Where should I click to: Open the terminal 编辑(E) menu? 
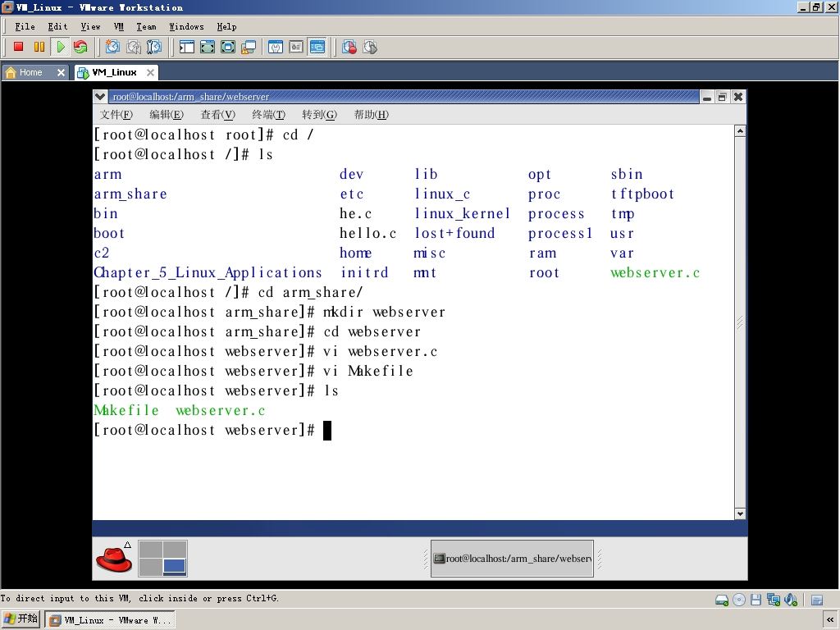pyautogui.click(x=166, y=114)
